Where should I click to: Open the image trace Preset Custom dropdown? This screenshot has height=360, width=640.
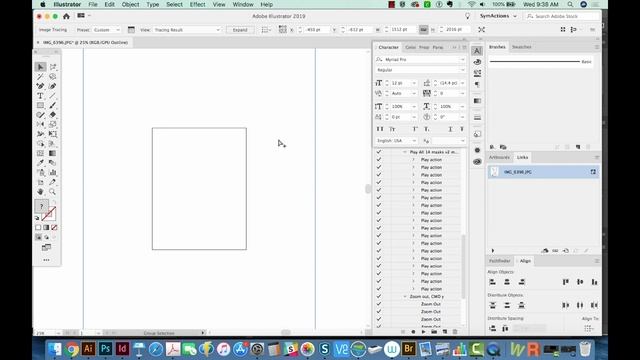107,30
